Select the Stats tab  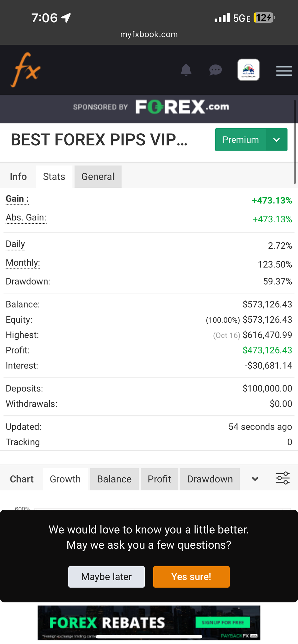coord(54,177)
